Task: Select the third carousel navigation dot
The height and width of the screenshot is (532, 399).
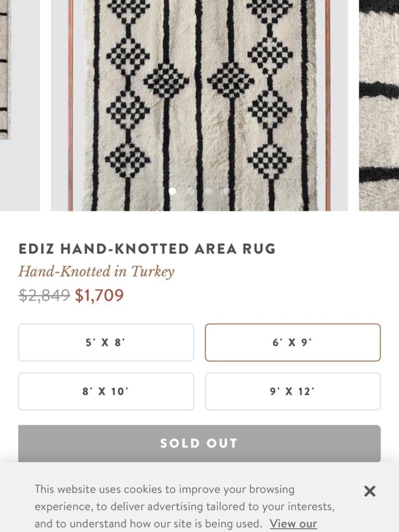Action: [x=209, y=191]
